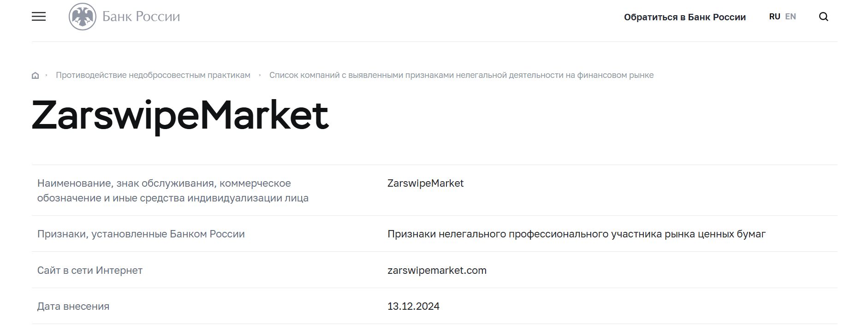Click the ZarswipeMarket name value in table
Screen dimensions: 868x325
(x=425, y=183)
